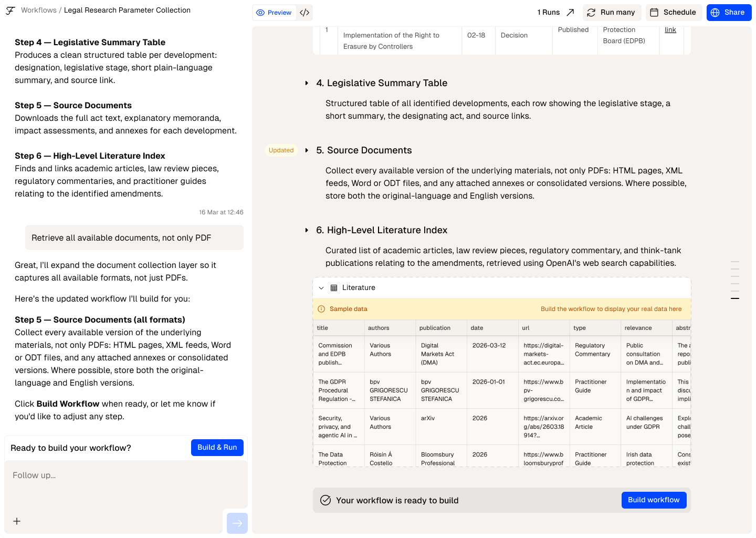This screenshot has width=756, height=538.
Task: Click the blue Share button
Action: coord(729,13)
